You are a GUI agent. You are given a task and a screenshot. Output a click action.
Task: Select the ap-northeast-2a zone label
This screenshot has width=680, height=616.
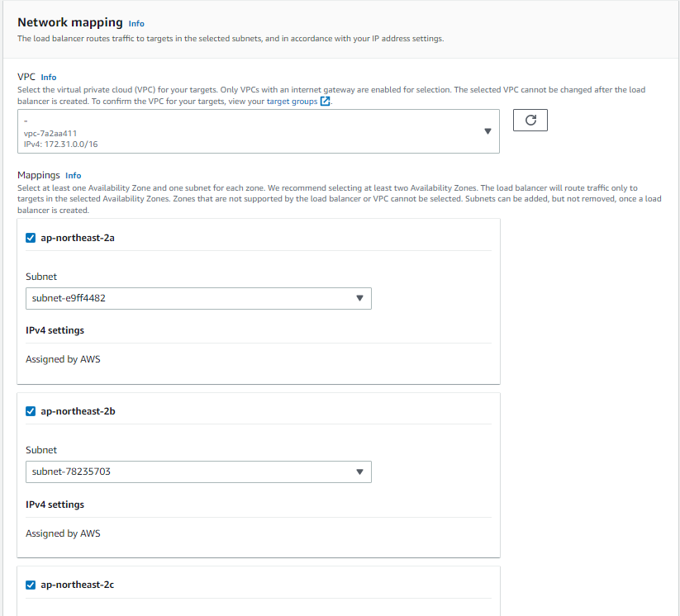coord(78,238)
